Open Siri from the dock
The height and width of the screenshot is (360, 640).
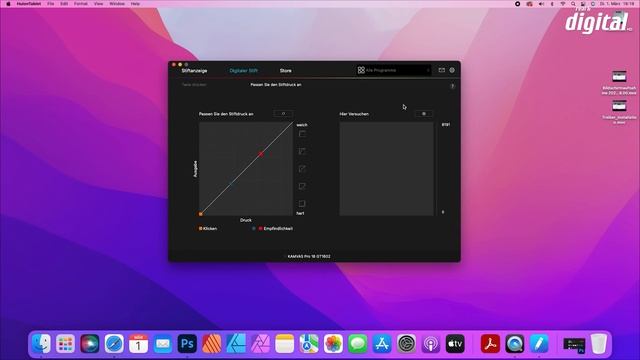(90, 344)
